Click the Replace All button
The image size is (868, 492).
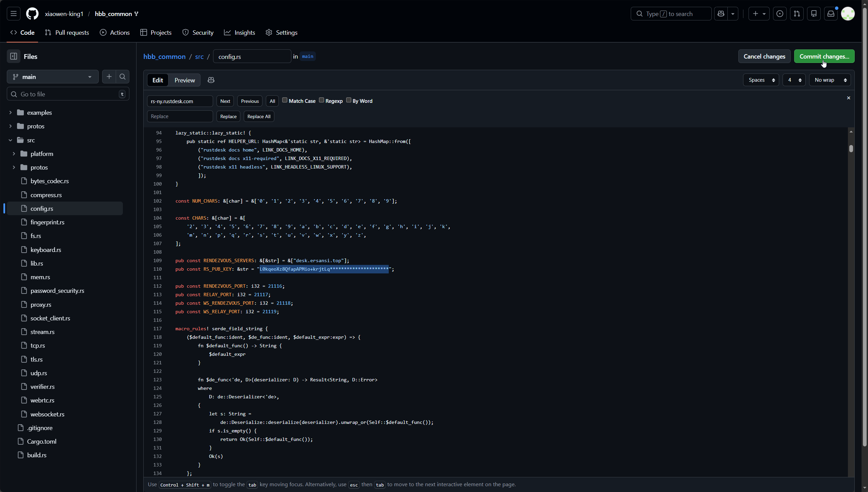[259, 116]
